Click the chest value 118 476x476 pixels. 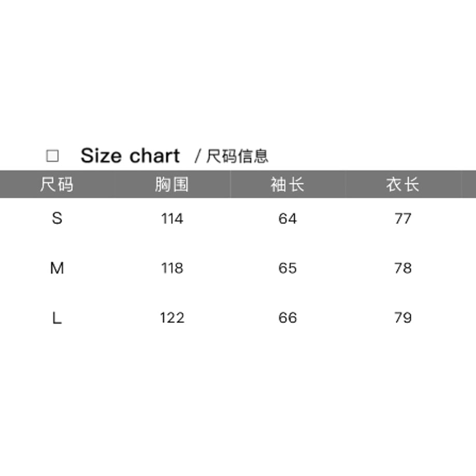(172, 268)
